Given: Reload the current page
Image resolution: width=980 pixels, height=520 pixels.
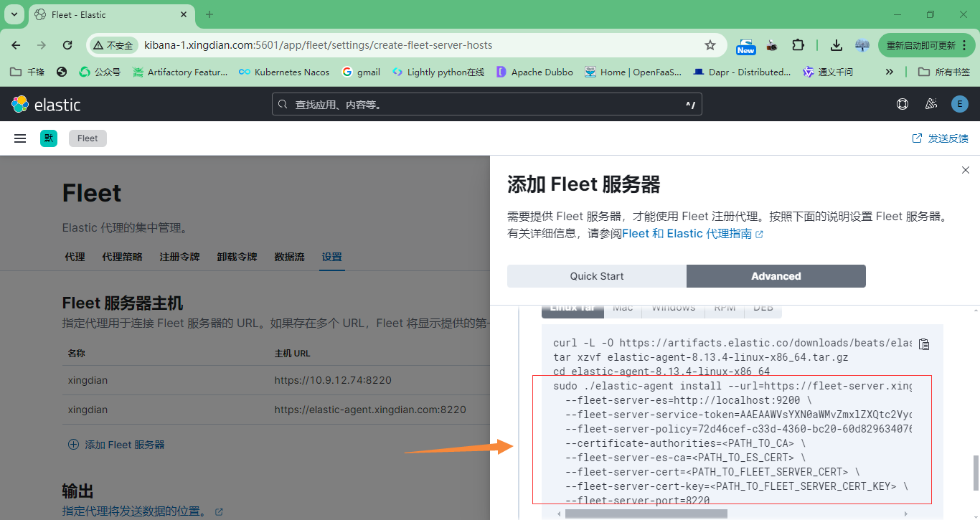Looking at the screenshot, I should [67, 45].
